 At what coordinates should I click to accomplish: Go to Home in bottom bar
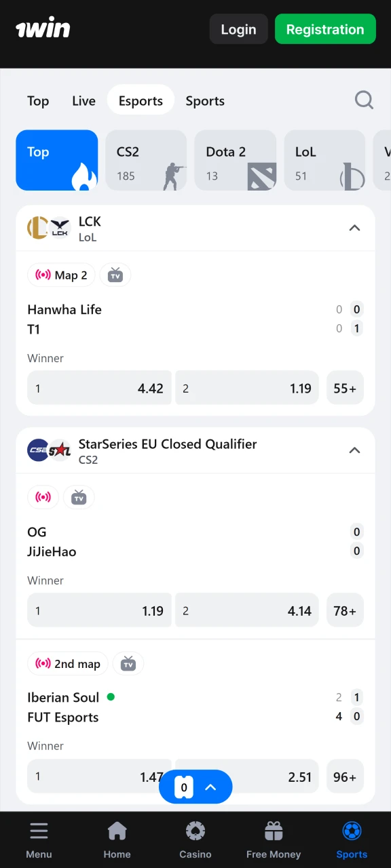click(117, 840)
